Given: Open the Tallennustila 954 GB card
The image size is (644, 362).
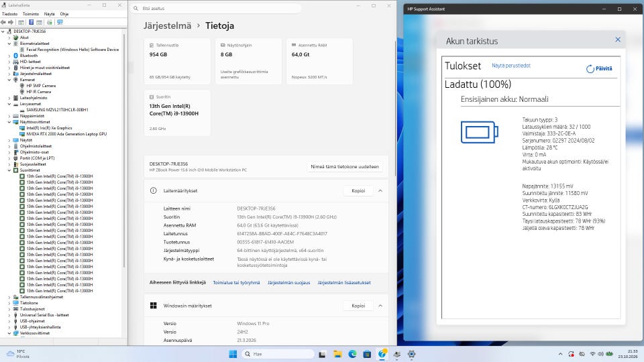Looking at the screenshot, I should point(177,61).
